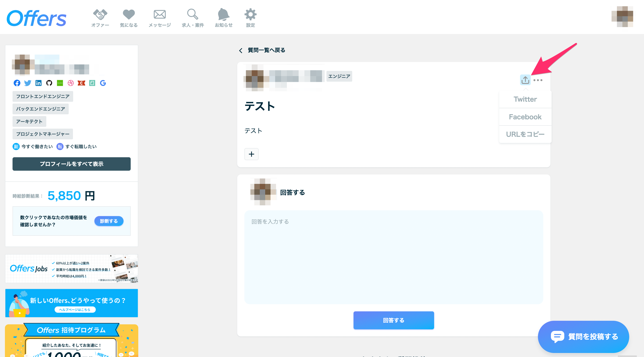Click the Google profile icon
This screenshot has width=644, height=357.
[103, 83]
